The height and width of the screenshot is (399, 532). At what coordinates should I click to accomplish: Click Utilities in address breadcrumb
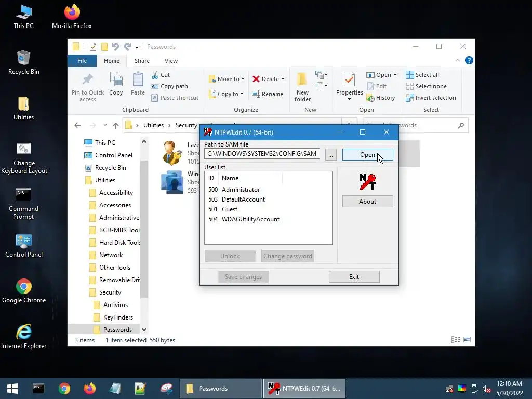point(153,125)
